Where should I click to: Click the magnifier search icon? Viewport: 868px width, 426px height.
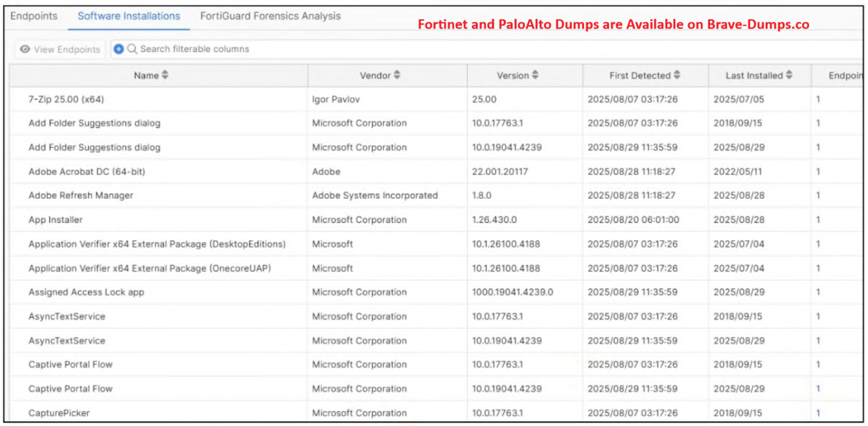[132, 49]
